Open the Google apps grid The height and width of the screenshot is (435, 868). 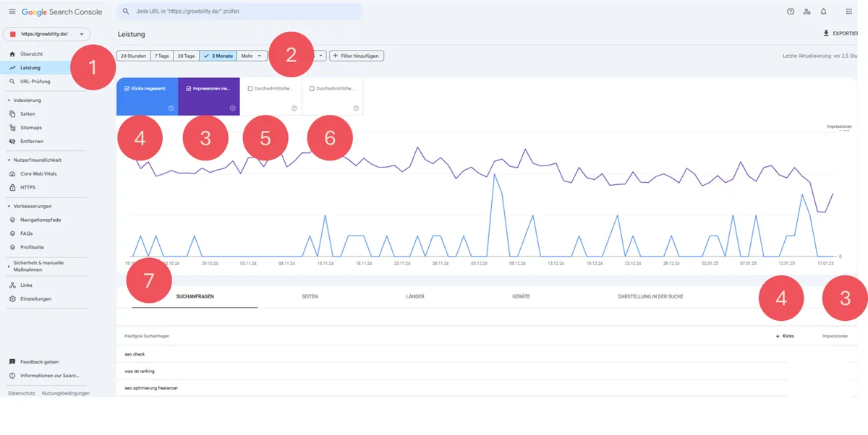click(848, 12)
